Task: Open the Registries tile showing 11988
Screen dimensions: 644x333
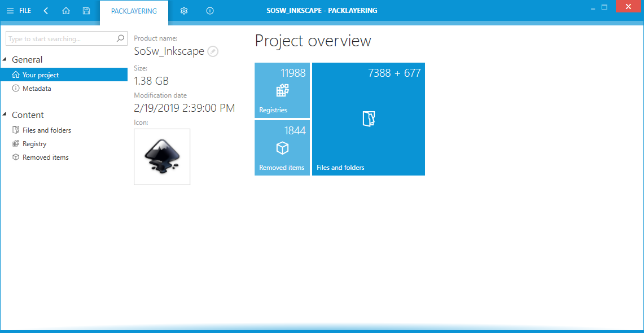Action: click(x=282, y=90)
